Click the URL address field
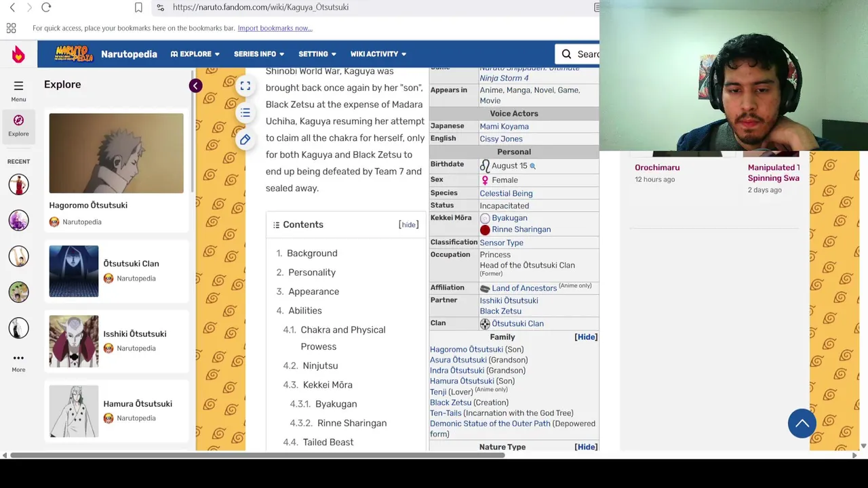Screen dimensions: 868x488 pos(373,7)
